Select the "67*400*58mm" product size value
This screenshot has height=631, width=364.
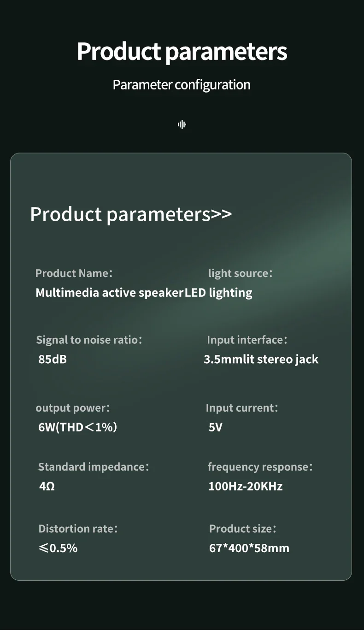(x=249, y=548)
